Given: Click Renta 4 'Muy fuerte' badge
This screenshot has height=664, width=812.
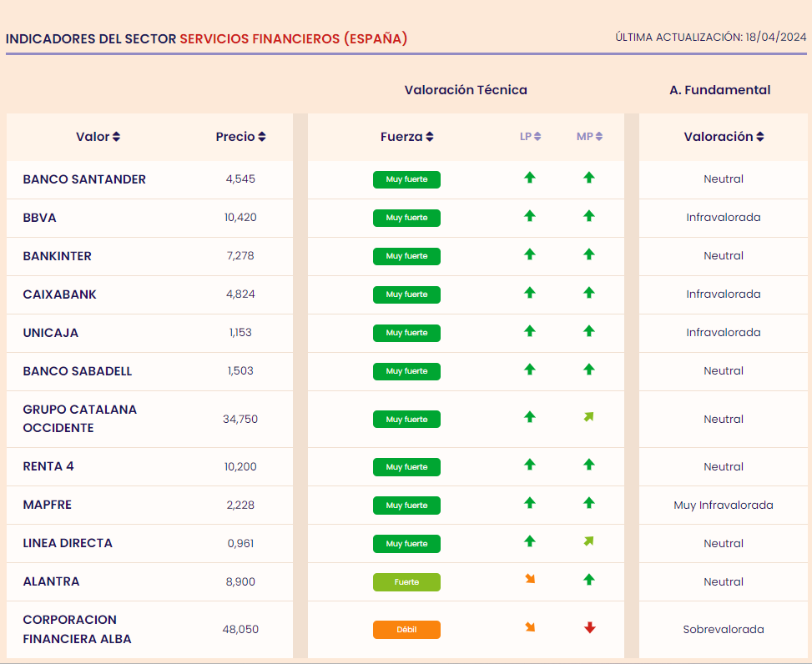Looking at the screenshot, I should point(406,467).
